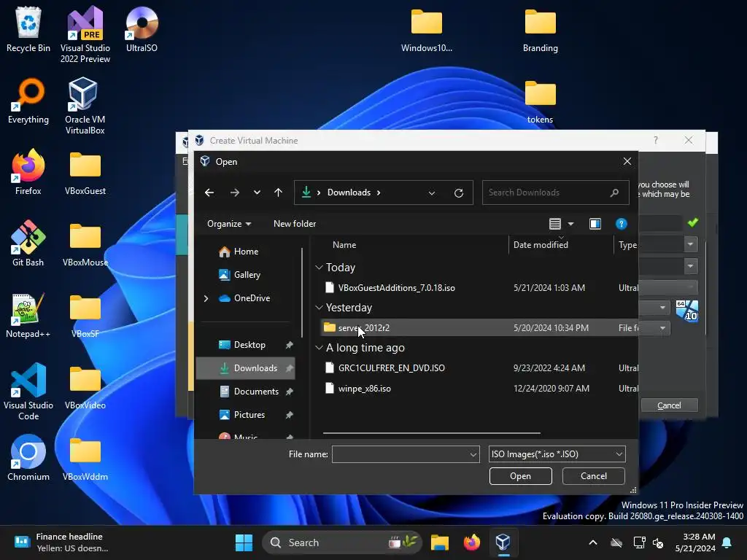Collapse the A long time ago group
The width and height of the screenshot is (747, 560).
[320, 348]
